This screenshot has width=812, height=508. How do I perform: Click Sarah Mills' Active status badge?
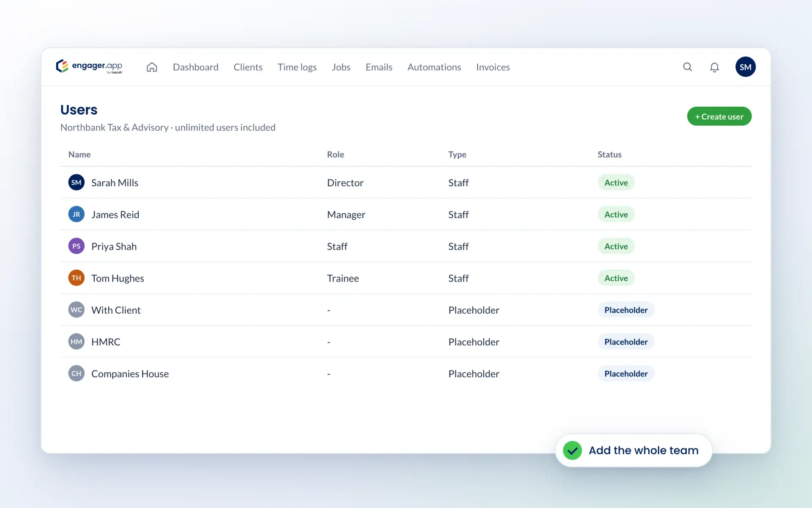616,182
